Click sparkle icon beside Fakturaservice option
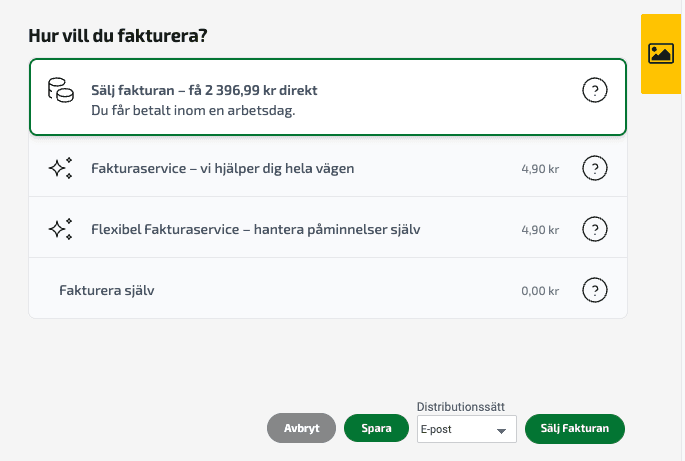 61,168
